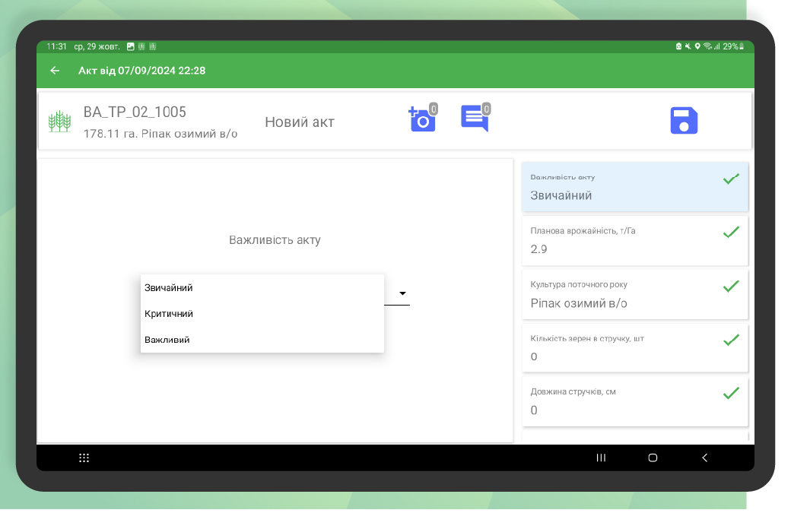Open the comments message icon
This screenshot has width=791, height=532.
click(475, 119)
